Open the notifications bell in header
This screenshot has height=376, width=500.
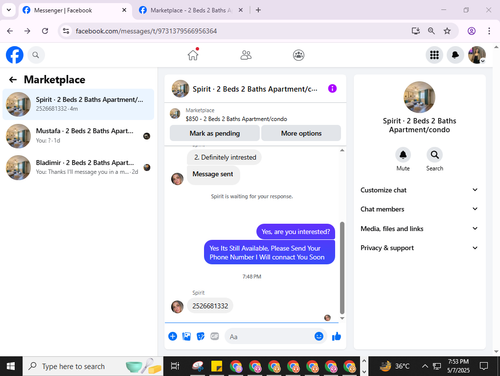(455, 55)
